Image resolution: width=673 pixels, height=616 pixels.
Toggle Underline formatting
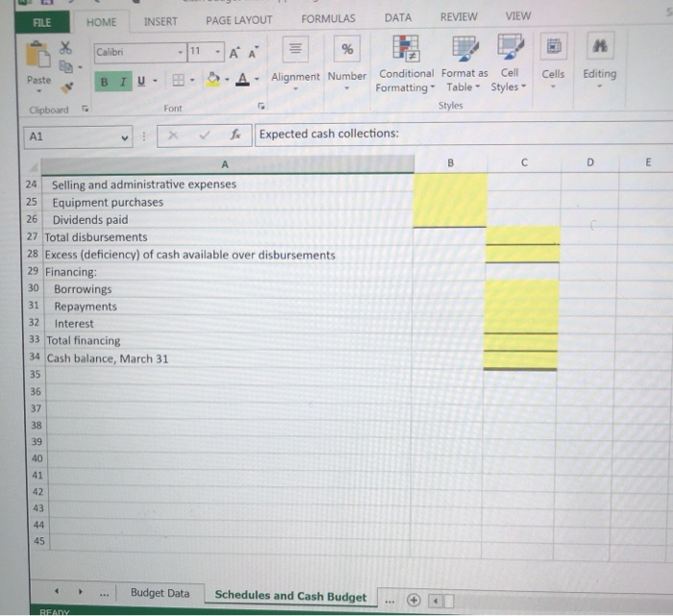pos(141,81)
